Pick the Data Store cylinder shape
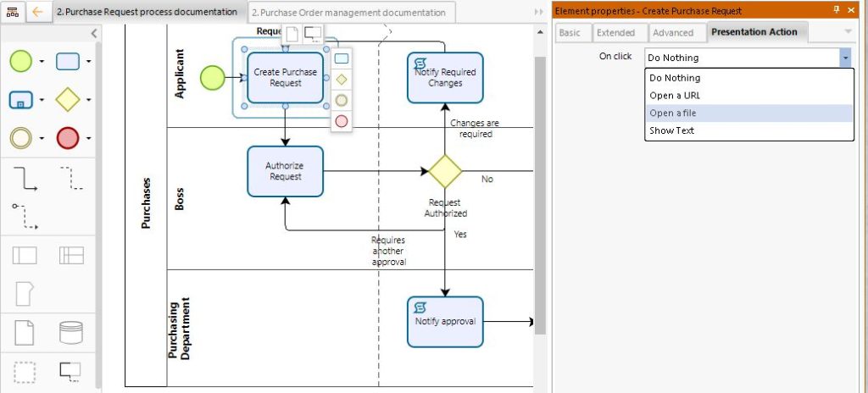This screenshot has height=393, width=868. (71, 332)
